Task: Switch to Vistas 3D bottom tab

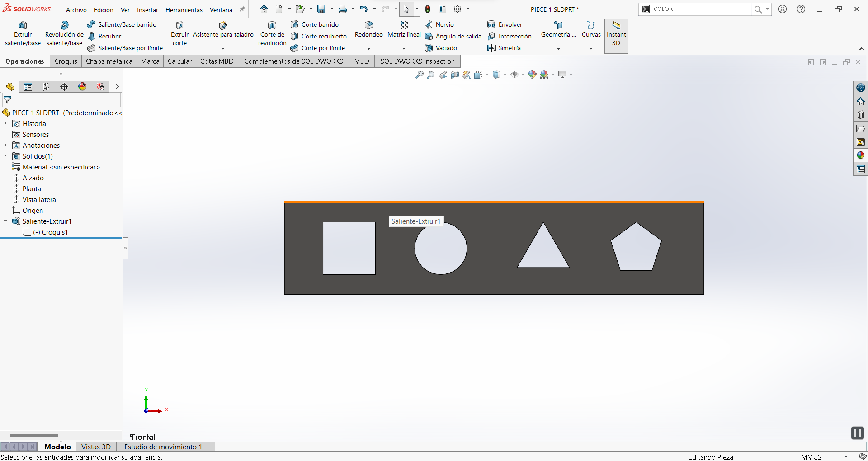Action: 96,447
